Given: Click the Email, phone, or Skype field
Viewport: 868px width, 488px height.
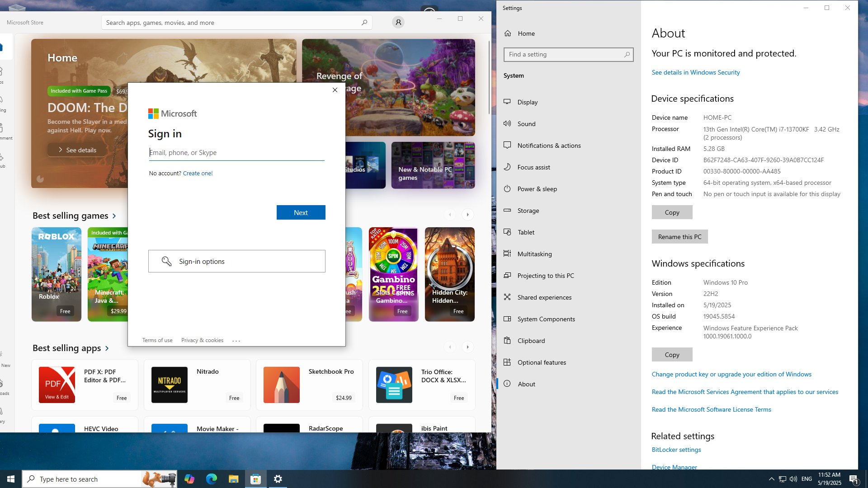Looking at the screenshot, I should [x=236, y=153].
